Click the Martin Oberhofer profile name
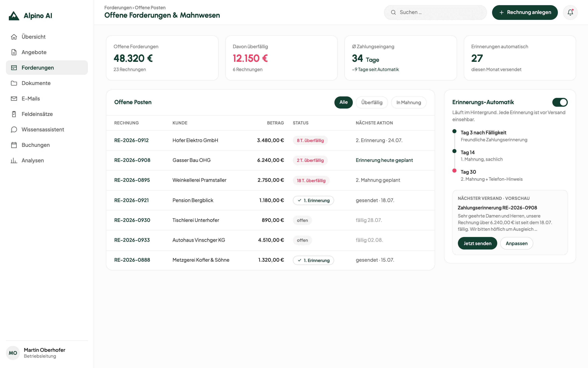 44,350
